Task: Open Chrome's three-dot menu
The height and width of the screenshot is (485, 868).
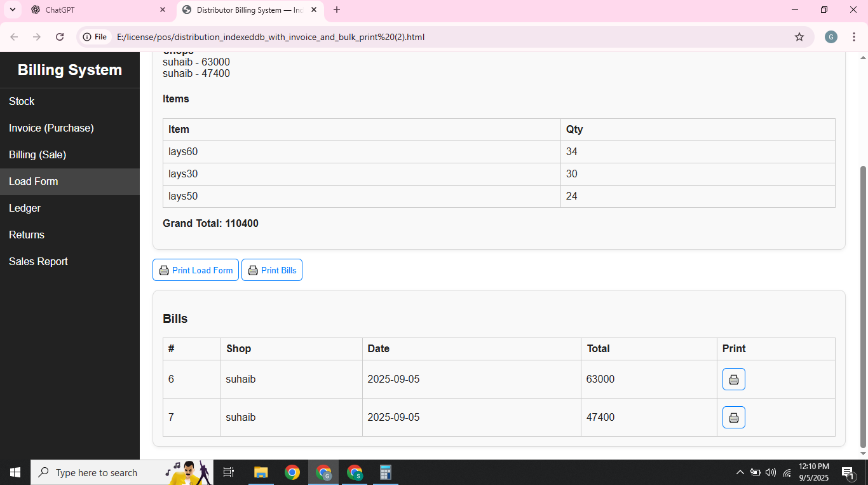Action: pyautogui.click(x=854, y=37)
